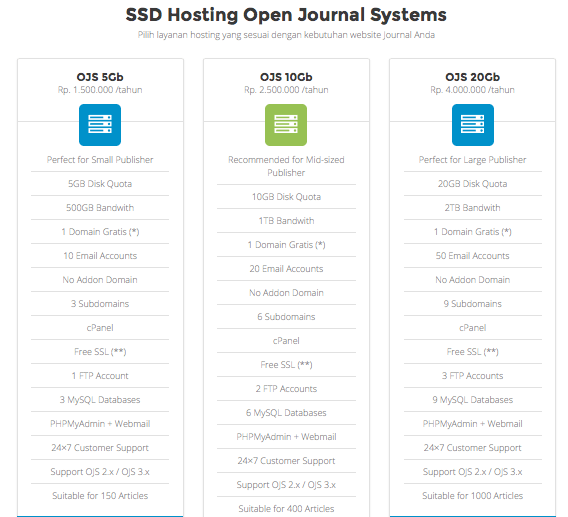Click 'cPanel' in the OJS 10Gb plan
Image resolution: width=568 pixels, height=517 pixels.
point(286,341)
